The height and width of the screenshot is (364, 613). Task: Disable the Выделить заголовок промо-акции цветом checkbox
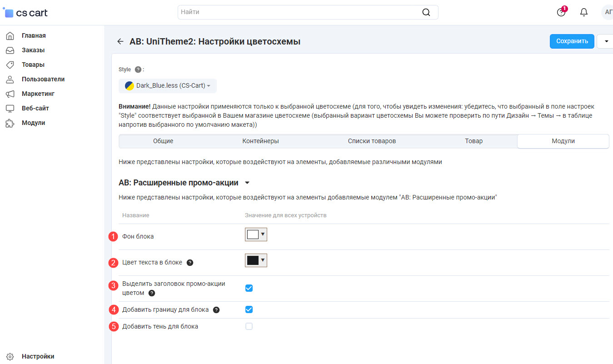pos(249,288)
